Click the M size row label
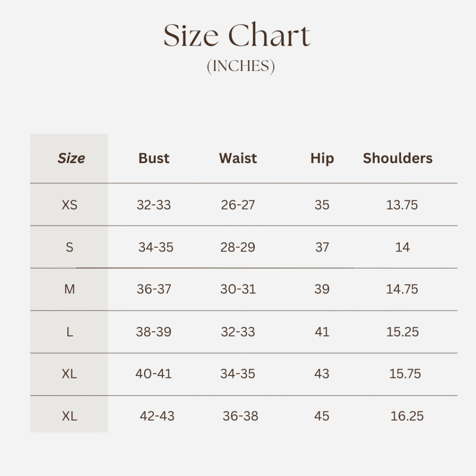 click(69, 290)
